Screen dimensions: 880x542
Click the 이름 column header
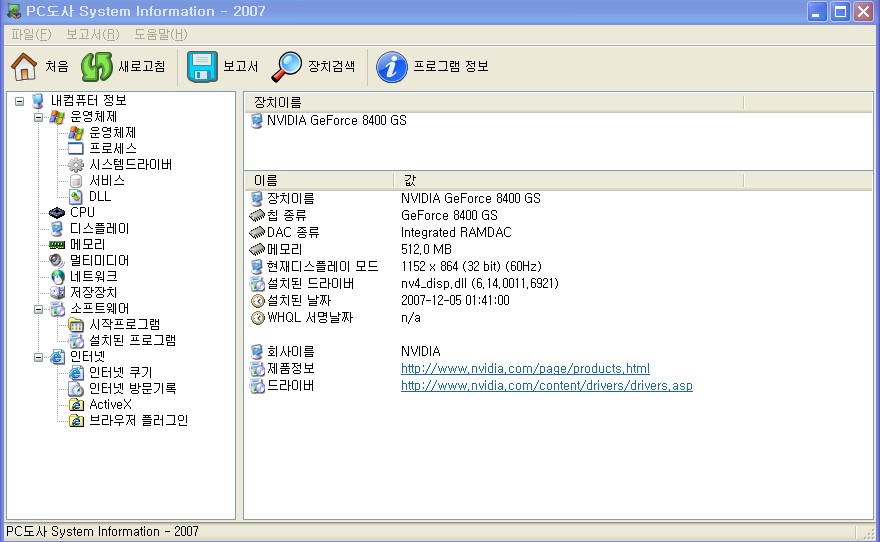click(319, 181)
